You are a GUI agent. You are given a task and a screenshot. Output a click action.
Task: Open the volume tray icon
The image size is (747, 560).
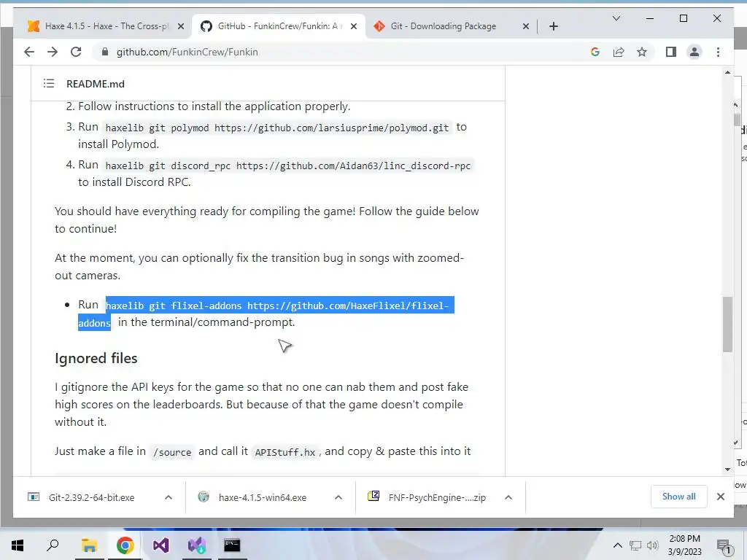pyautogui.click(x=652, y=545)
